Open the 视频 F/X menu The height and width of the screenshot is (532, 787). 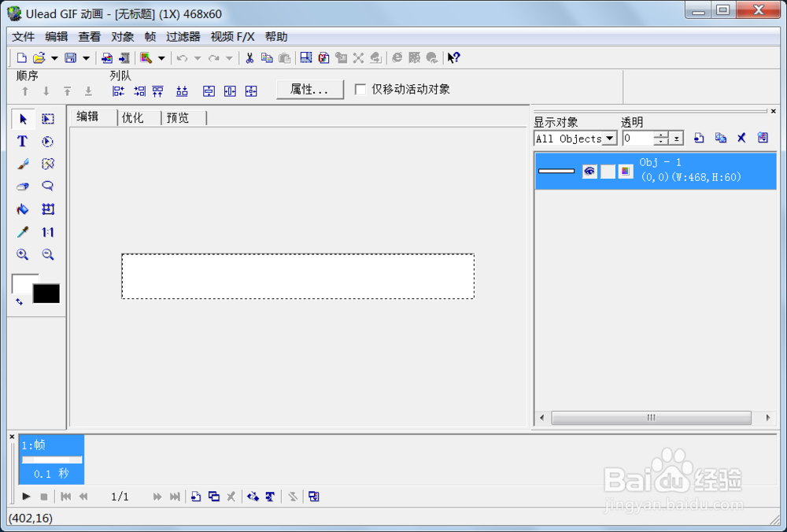(232, 37)
